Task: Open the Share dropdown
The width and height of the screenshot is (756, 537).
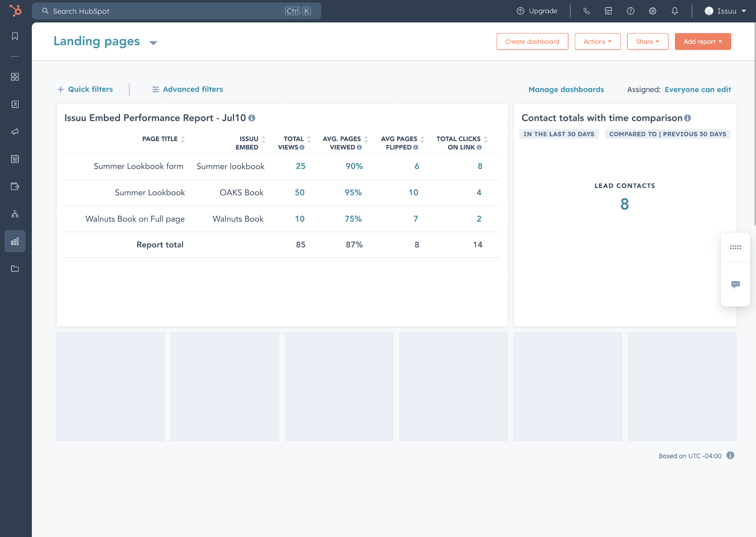Action: pos(648,41)
